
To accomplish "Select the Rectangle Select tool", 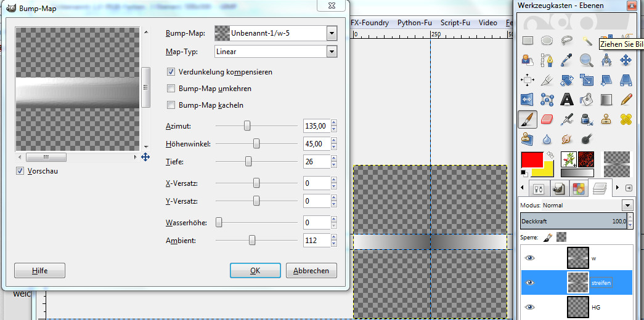I will point(528,40).
